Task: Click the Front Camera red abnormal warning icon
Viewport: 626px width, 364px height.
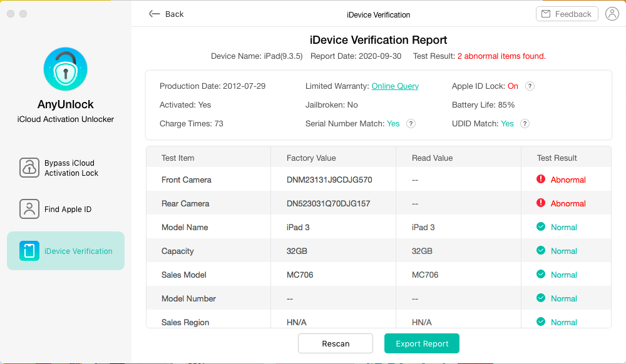Action: (541, 179)
